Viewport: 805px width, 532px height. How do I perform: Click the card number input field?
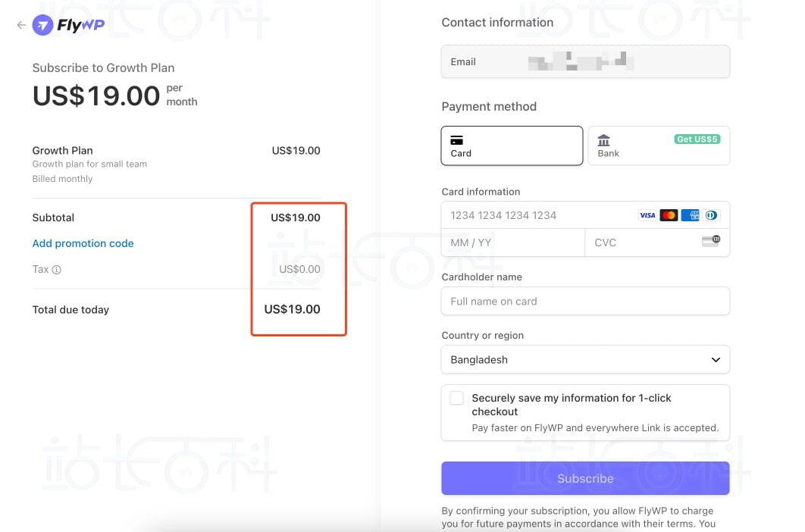[x=538, y=215]
